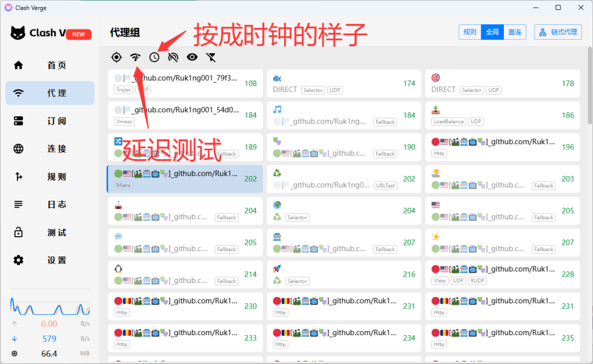Select the LoadBalance UDP card 186

502,115
